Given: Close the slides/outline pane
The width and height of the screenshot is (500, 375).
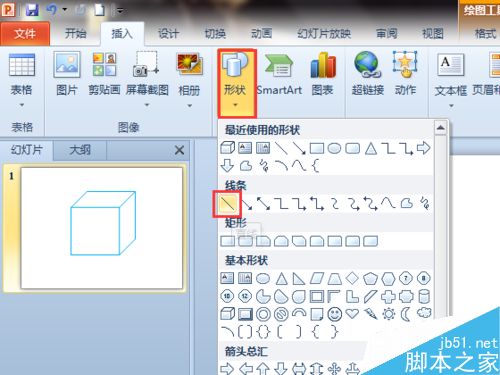Looking at the screenshot, I should click(179, 150).
